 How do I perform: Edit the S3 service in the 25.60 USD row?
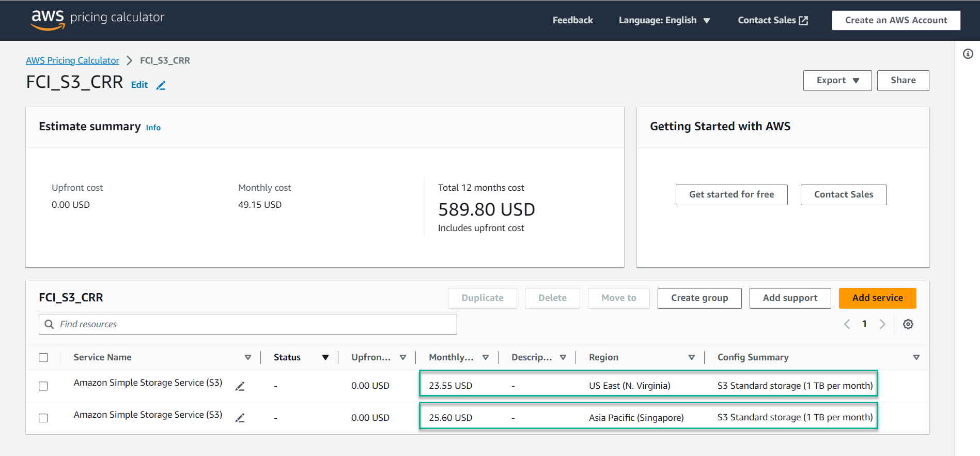coord(240,418)
